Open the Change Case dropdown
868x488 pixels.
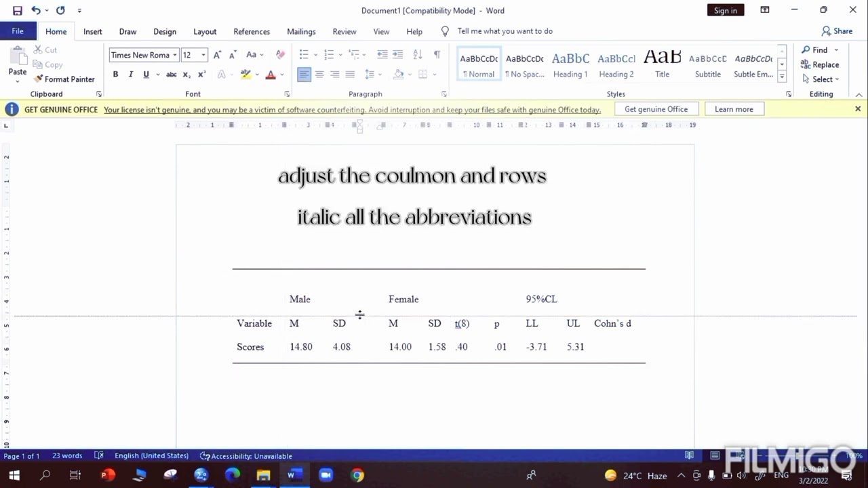pyautogui.click(x=255, y=55)
